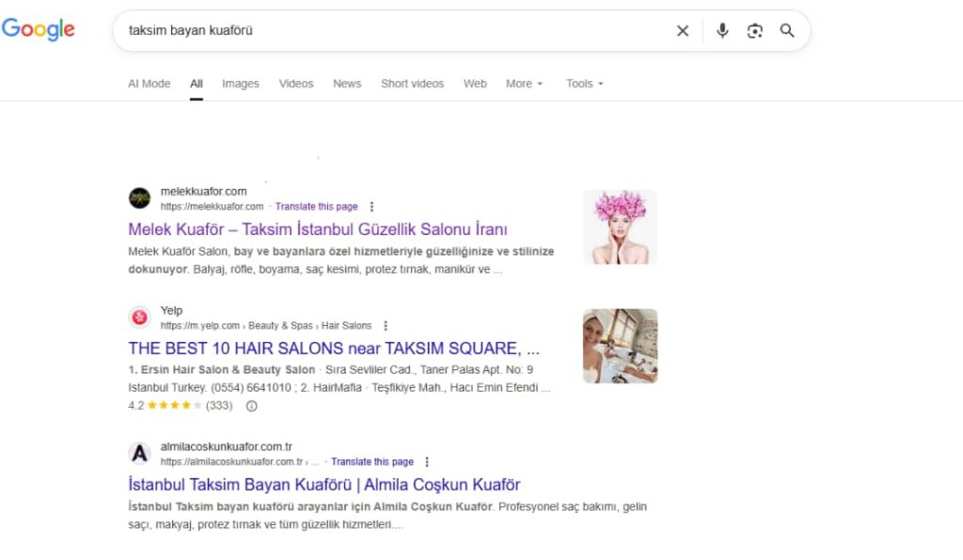Viewport: 963px width, 560px height.
Task: Open 'İstanbul Taksim Bayan Kuaförü | Almila Coşkun Kuaför' link
Action: 324,485
